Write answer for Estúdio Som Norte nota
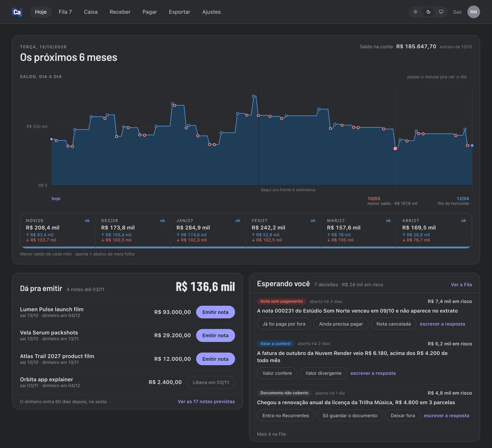The image size is (492, 448). 442,324
